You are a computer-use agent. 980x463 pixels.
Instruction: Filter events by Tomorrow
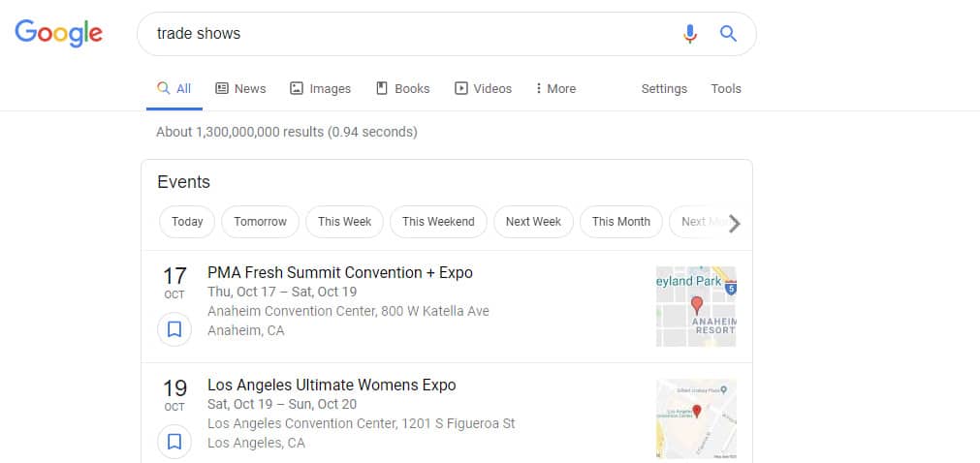pos(261,222)
